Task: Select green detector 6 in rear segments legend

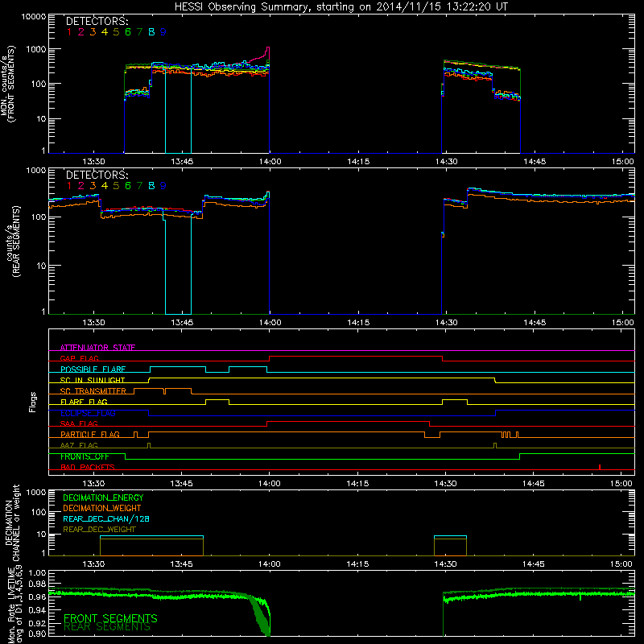Action: tap(128, 186)
